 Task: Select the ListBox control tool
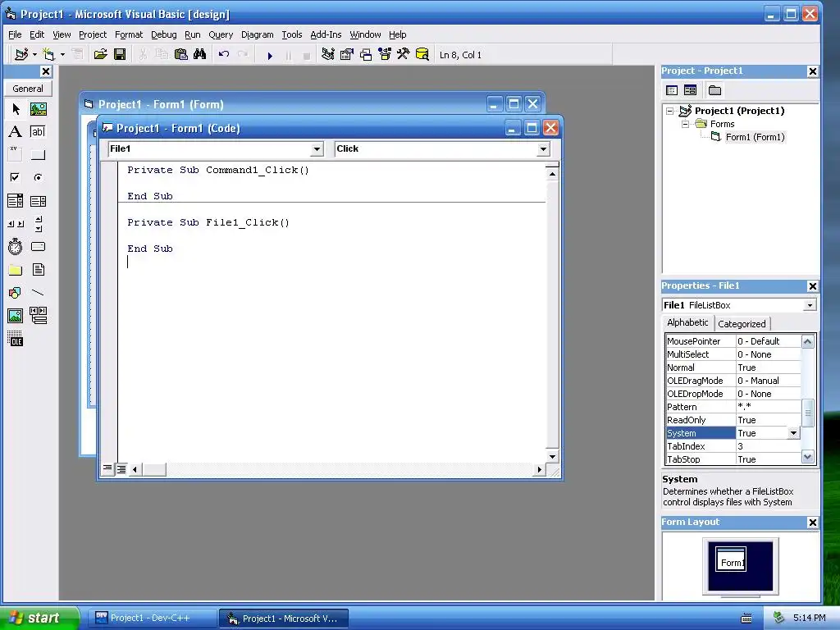point(38,201)
